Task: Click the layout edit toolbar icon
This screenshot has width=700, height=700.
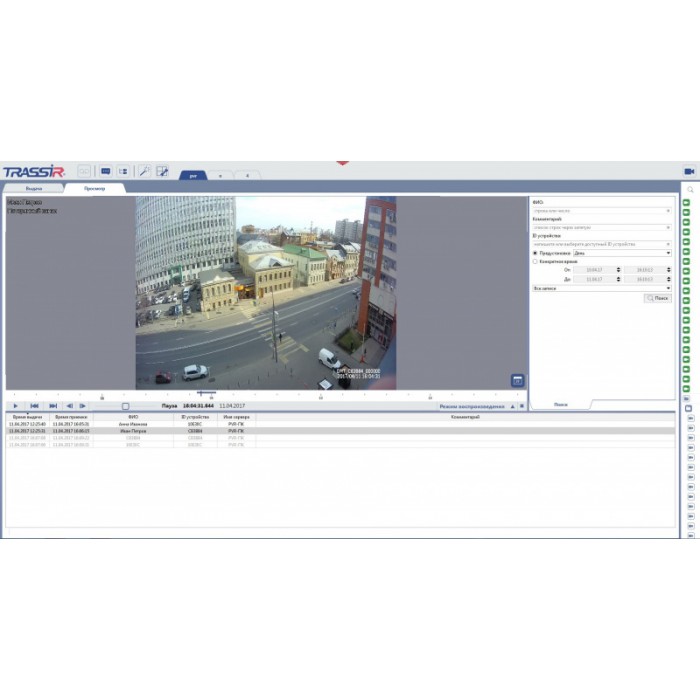Action: point(162,171)
